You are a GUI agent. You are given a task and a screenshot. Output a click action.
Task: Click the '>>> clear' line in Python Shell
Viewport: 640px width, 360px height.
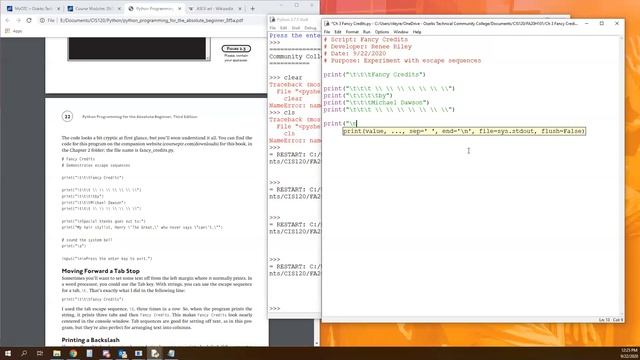(x=286, y=78)
